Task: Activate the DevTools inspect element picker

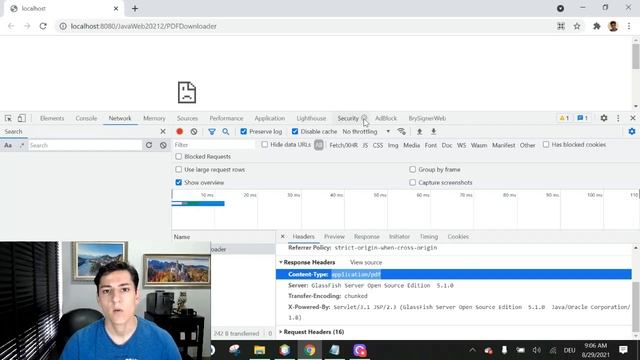Action: (8, 118)
